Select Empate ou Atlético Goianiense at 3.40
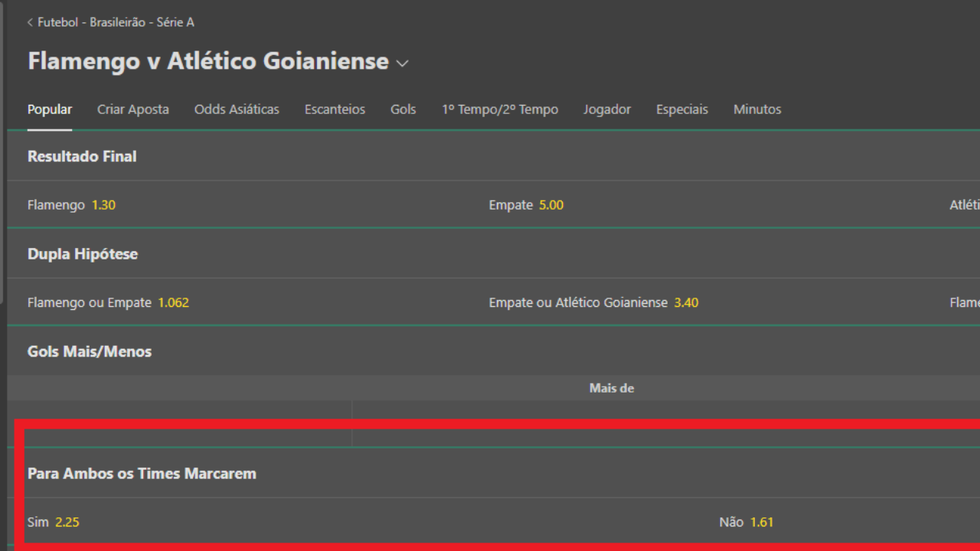Viewport: 980px width, 551px height. [593, 303]
